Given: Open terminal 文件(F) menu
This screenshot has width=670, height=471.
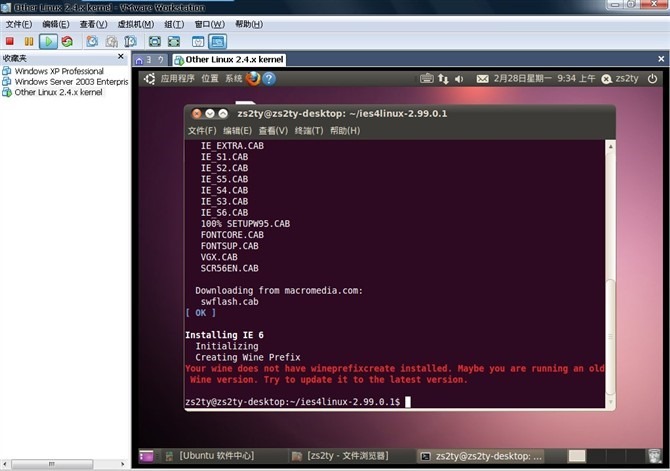Looking at the screenshot, I should tap(202, 131).
